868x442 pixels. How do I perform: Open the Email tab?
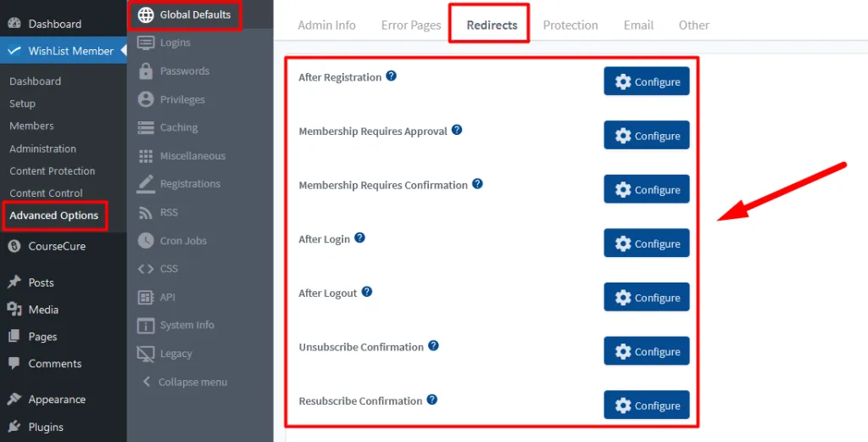(638, 25)
